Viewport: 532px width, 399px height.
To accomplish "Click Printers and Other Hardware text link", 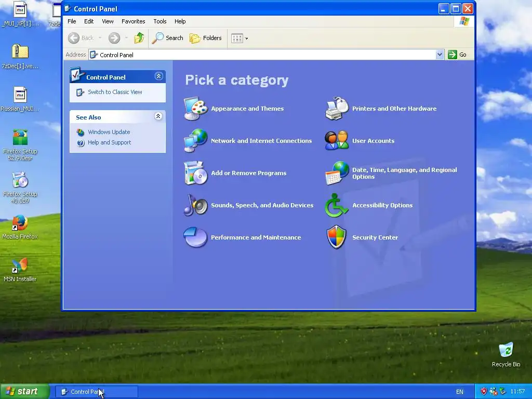I will pos(394,109).
